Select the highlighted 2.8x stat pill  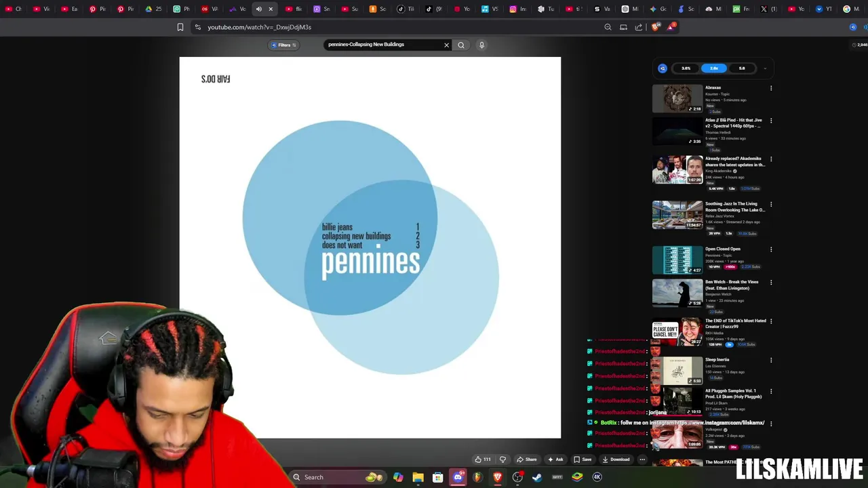coord(714,68)
